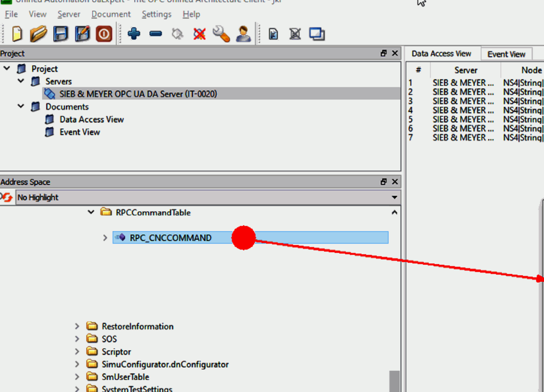Open the File menu
This screenshot has width=544, height=392.
click(x=11, y=14)
